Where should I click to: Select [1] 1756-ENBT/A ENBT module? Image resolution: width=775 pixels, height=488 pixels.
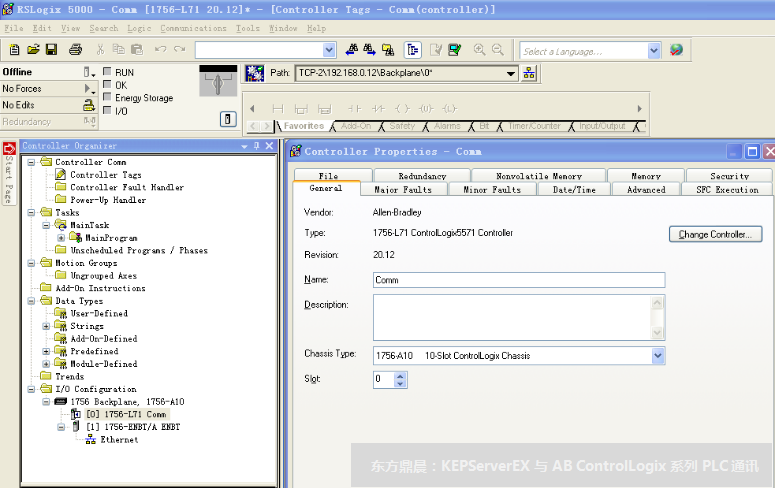pos(133,427)
